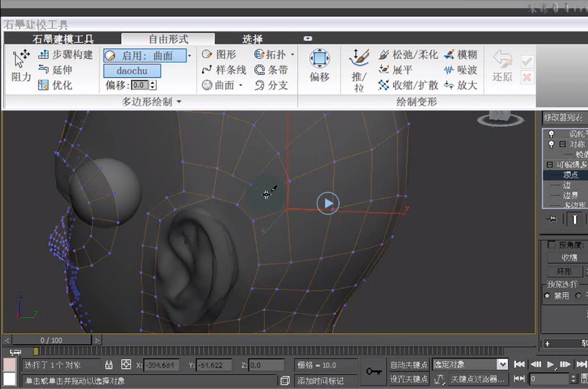Image resolution: width=588 pixels, height=389 pixels.
Task: Click 设置关键点 set key button
Action: pyautogui.click(x=408, y=379)
